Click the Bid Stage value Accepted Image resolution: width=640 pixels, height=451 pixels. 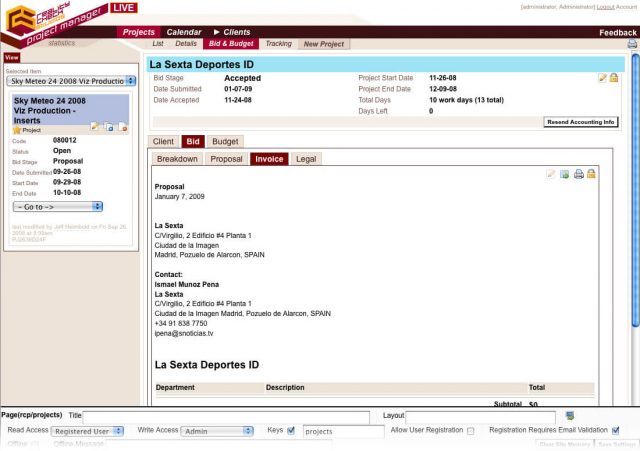point(242,78)
